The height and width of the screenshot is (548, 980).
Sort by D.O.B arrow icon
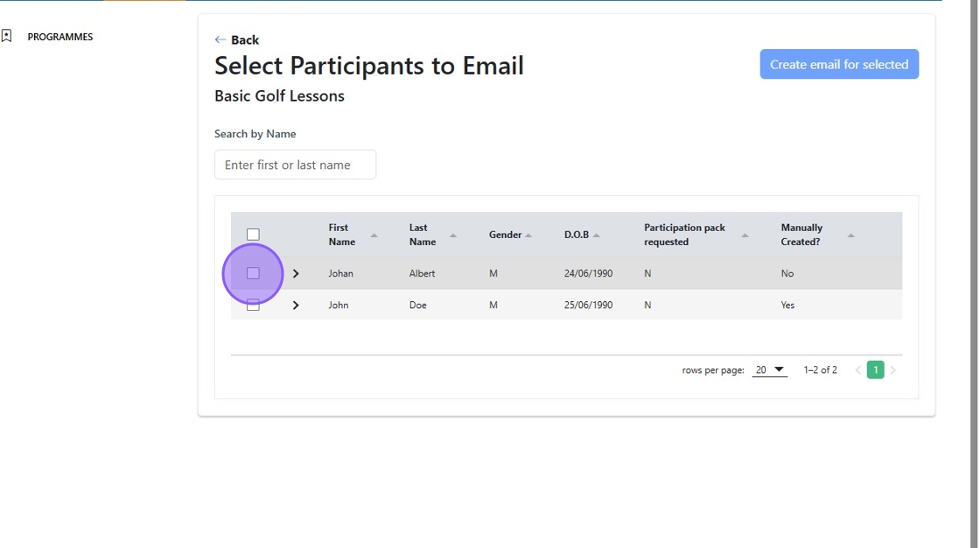pyautogui.click(x=597, y=235)
